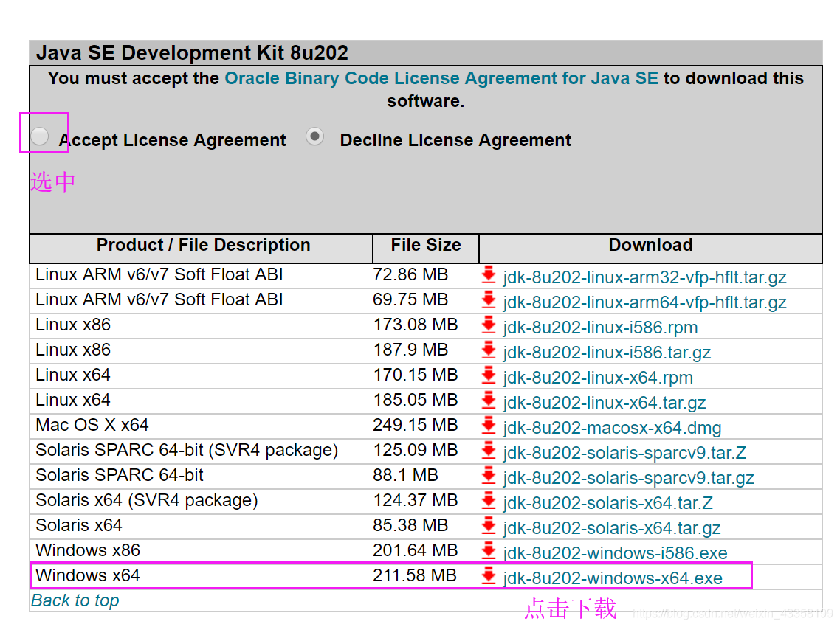Download jdk-8u202-windows-i586.exe

pos(615,553)
